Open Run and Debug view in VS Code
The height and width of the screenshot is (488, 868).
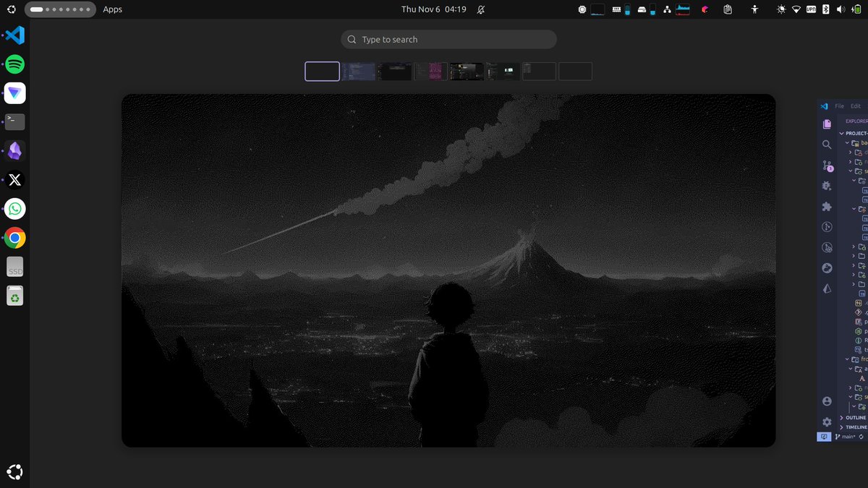[x=827, y=186]
